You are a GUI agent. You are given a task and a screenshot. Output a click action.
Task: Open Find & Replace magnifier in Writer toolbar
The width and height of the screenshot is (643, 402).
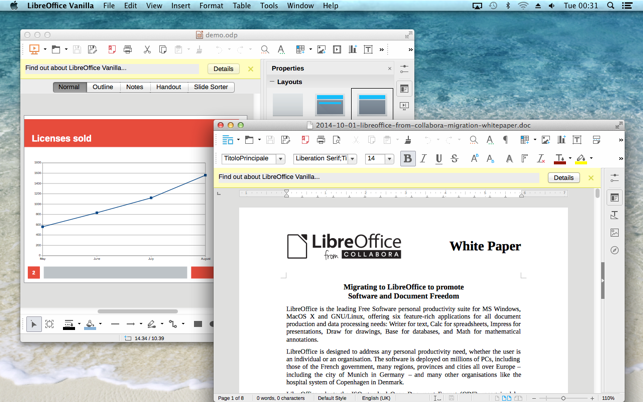[474, 140]
